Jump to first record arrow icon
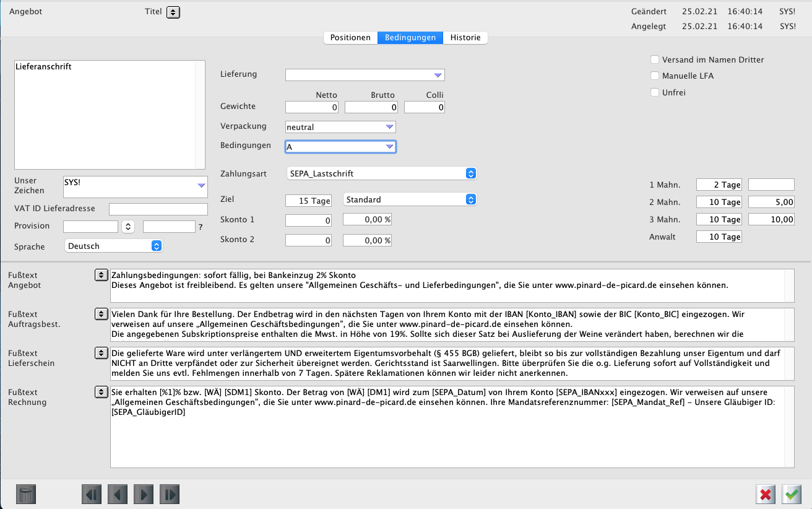The height and width of the screenshot is (509, 812). coord(92,494)
